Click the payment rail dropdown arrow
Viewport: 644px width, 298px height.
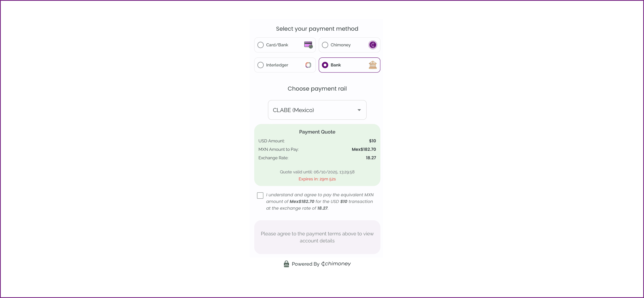pyautogui.click(x=359, y=110)
